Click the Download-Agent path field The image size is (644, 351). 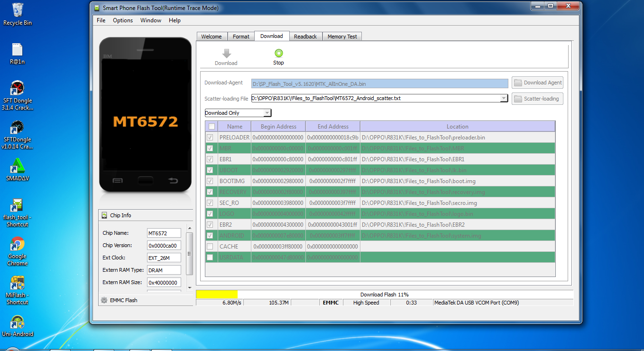380,83
